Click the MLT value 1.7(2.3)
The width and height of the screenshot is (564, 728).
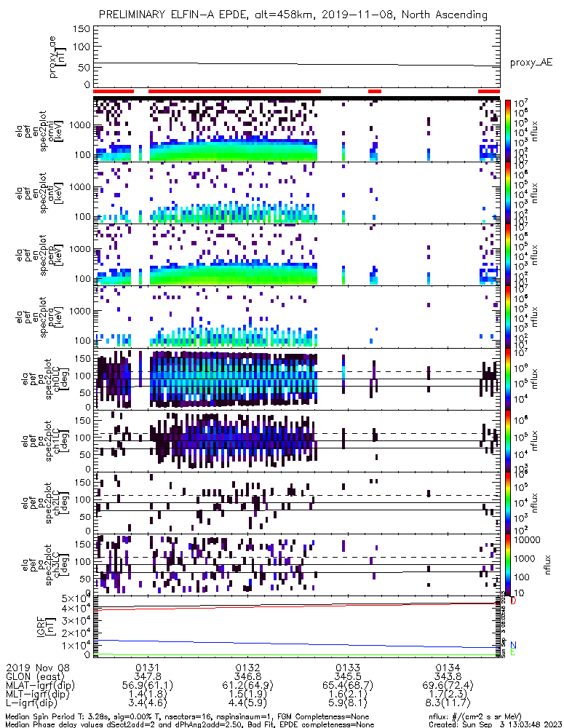[x=448, y=694]
